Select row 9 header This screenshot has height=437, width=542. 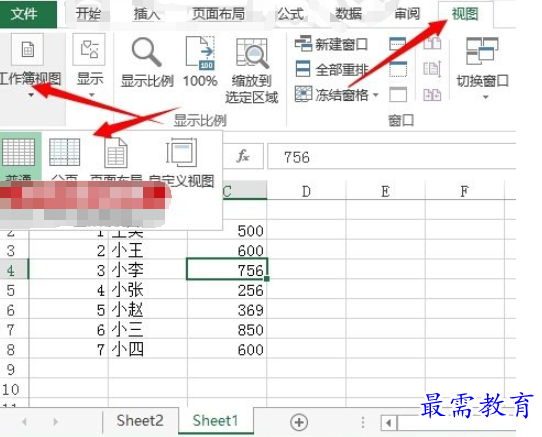(14, 369)
